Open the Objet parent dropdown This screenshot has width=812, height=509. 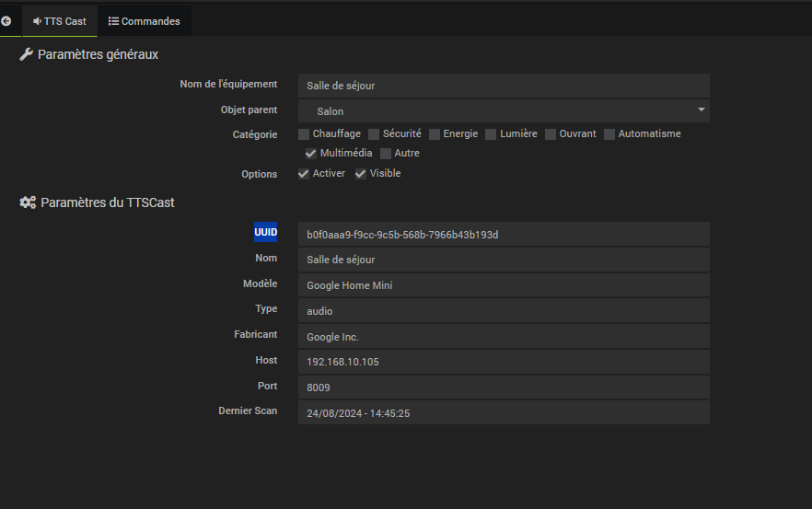(504, 111)
